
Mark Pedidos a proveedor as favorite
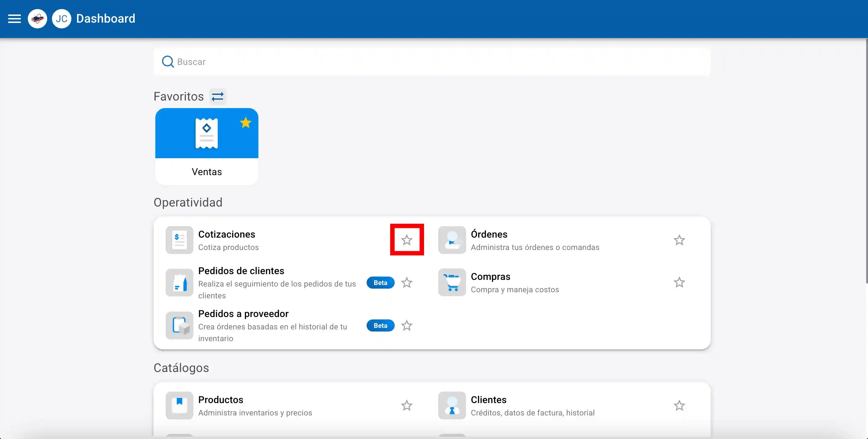(x=407, y=325)
